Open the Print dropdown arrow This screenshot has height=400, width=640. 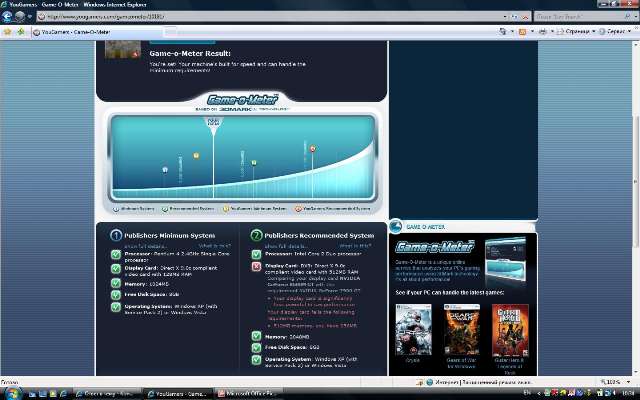tap(552, 31)
